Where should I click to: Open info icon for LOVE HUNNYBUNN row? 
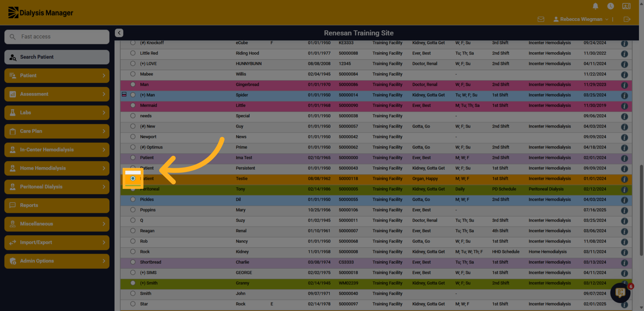click(624, 64)
